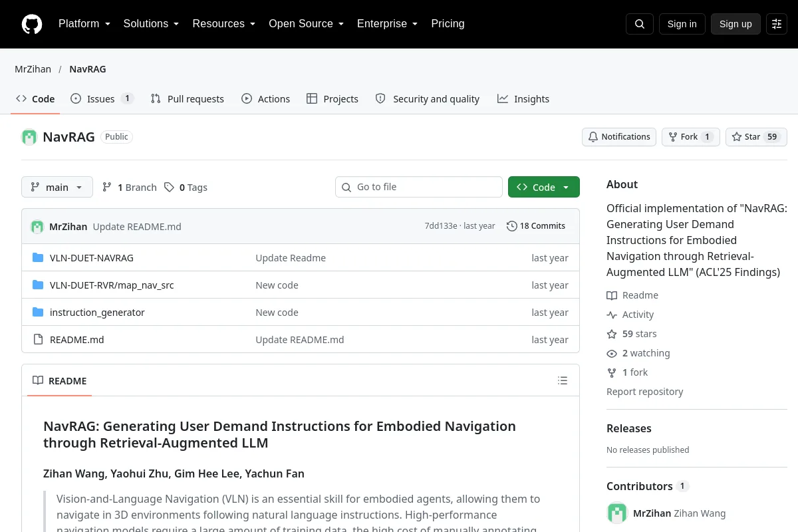The height and width of the screenshot is (532, 798).
Task: Open the 'Update Readme' commit message
Action: [x=291, y=258]
